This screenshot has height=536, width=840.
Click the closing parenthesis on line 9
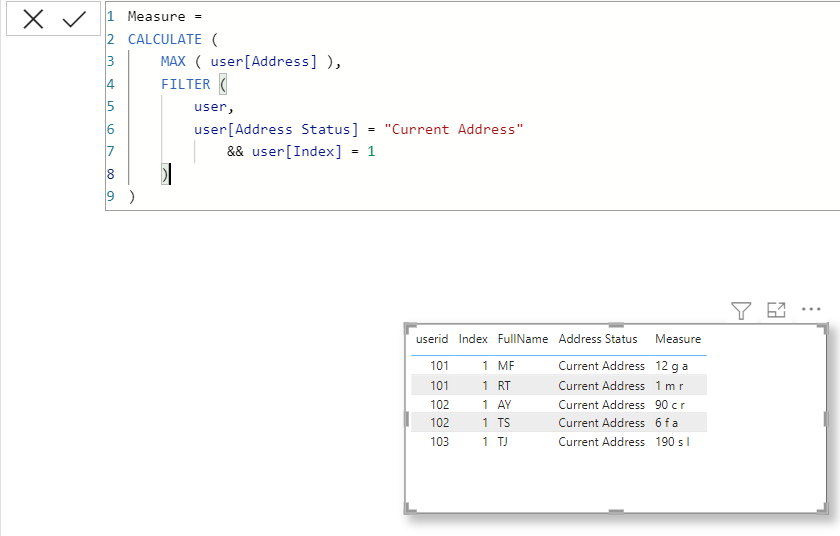132,197
